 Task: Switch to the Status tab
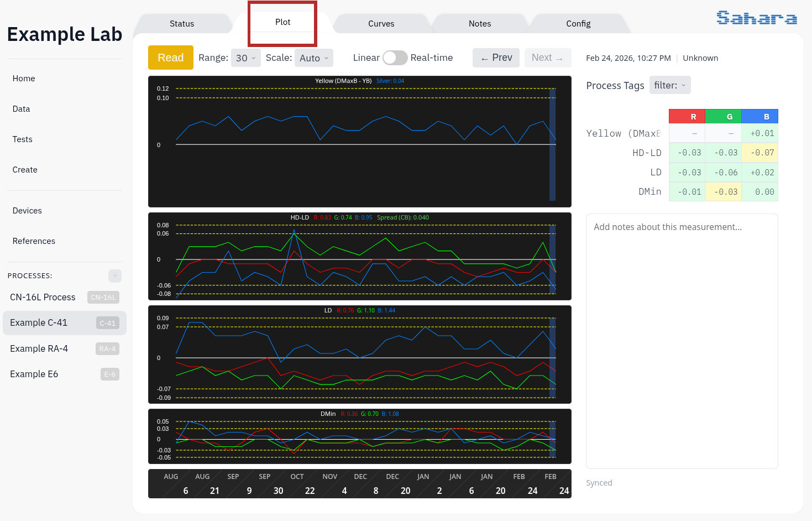click(x=182, y=23)
